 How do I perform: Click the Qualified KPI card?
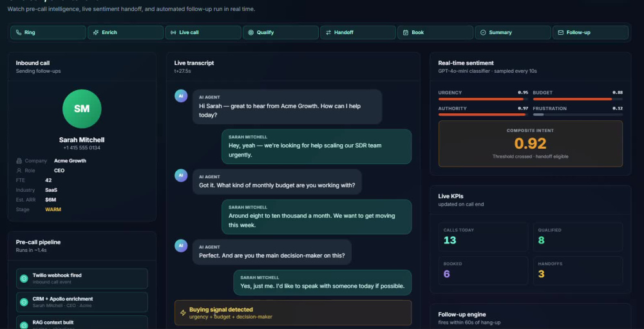pyautogui.click(x=578, y=237)
